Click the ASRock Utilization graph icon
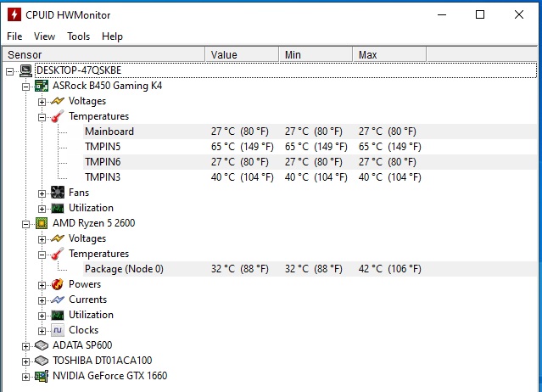 (58, 208)
